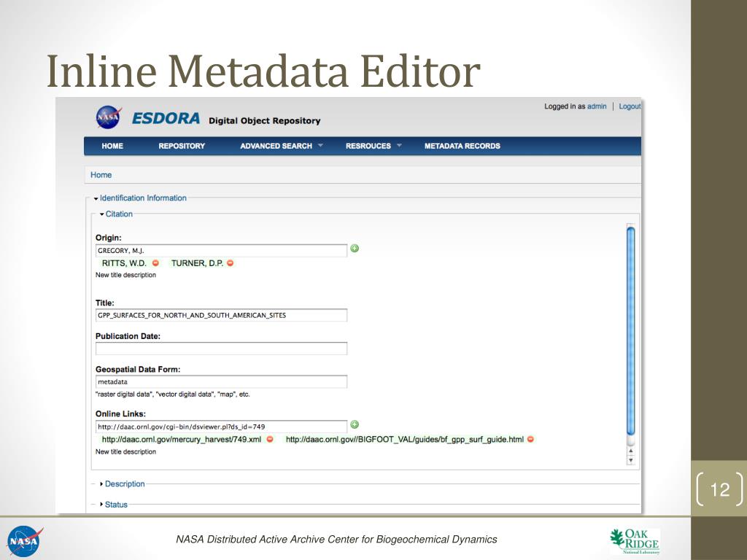Remove the 749.xml link with red icon
The height and width of the screenshot is (560, 747).
(270, 439)
